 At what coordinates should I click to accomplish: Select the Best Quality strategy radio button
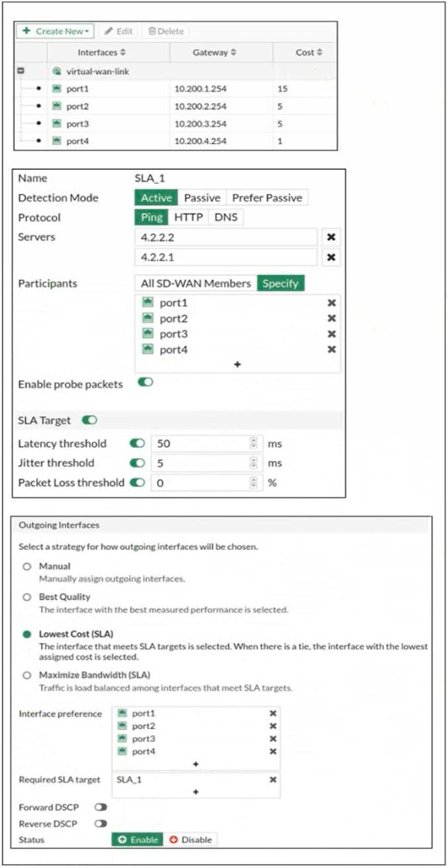(27, 597)
